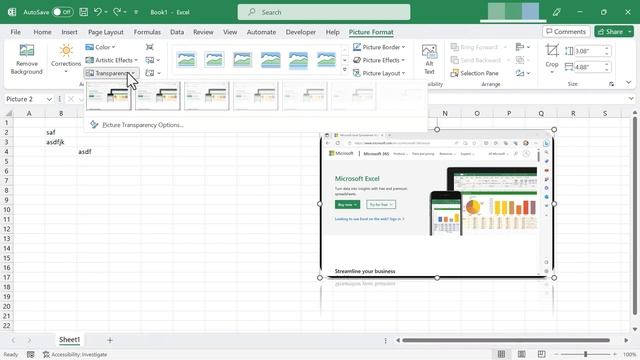Select the 0% transparency preset

[x=109, y=96]
